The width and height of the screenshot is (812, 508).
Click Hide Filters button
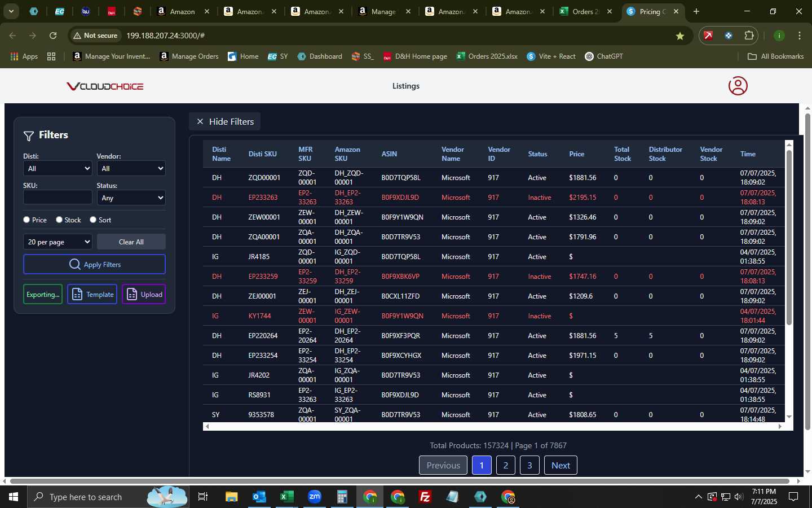225,121
